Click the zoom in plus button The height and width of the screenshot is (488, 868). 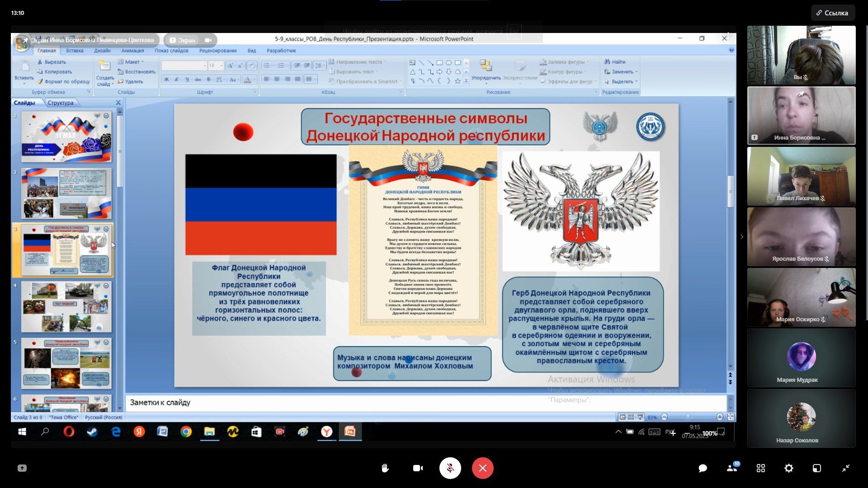[x=720, y=417]
